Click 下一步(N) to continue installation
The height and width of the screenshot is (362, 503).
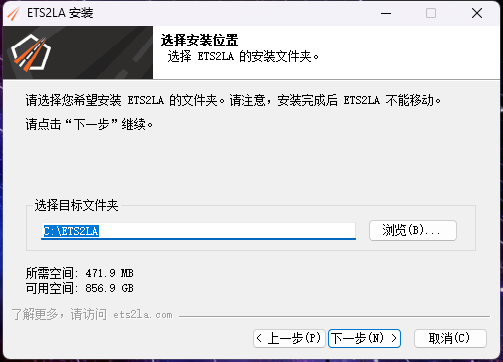(364, 338)
